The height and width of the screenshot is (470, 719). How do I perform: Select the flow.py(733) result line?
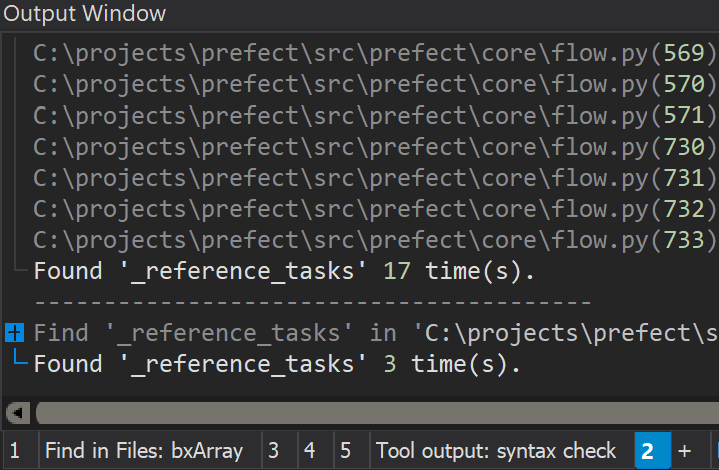click(374, 240)
